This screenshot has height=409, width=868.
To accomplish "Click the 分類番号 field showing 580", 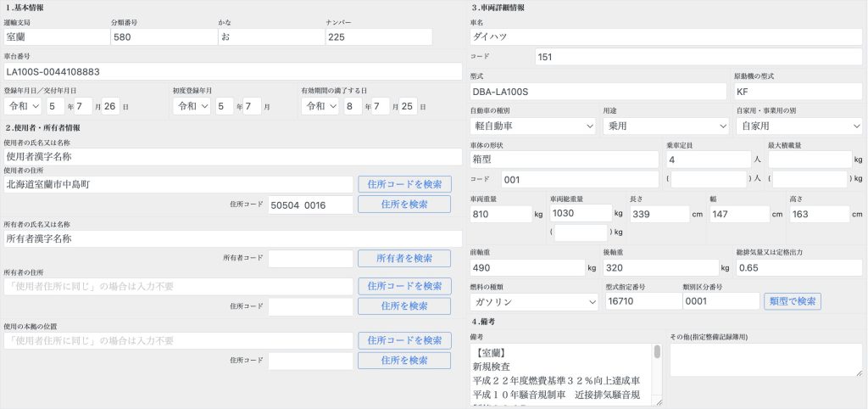I will (164, 37).
